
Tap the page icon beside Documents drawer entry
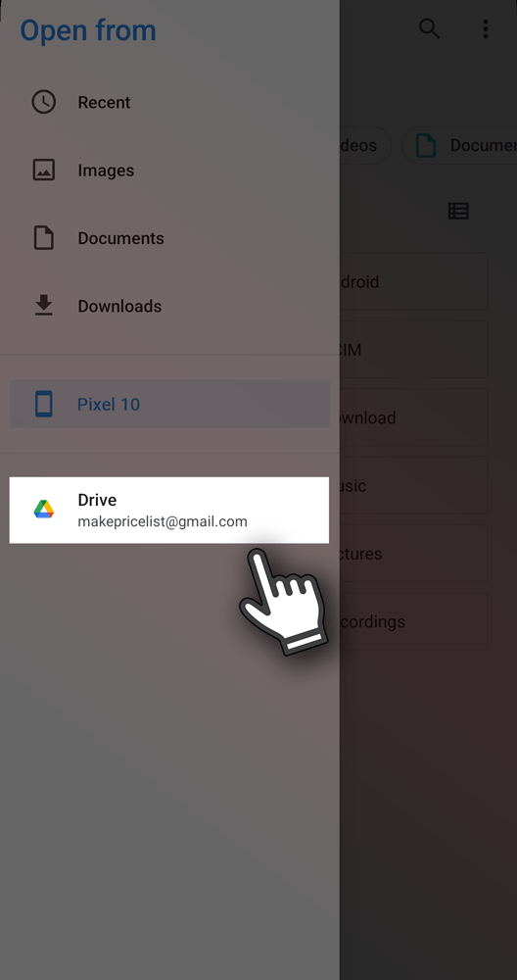click(x=44, y=238)
